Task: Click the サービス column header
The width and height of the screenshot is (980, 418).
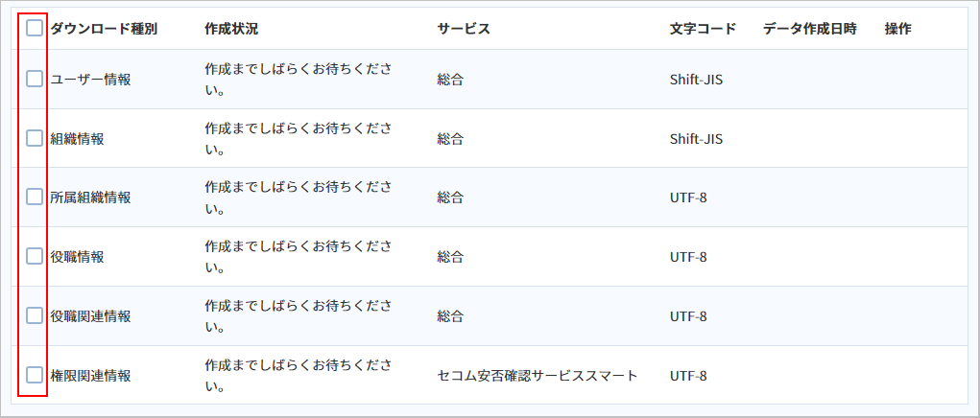Action: pos(464,29)
